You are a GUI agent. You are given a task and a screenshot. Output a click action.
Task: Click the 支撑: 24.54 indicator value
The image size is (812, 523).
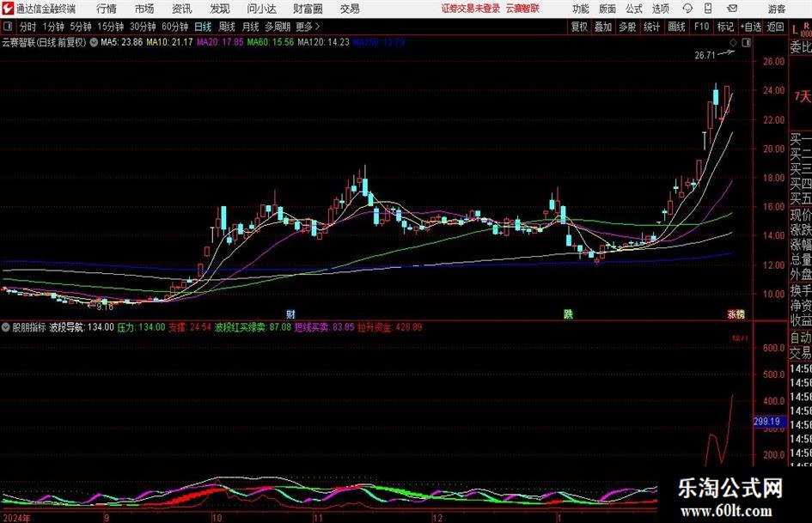click(x=190, y=327)
